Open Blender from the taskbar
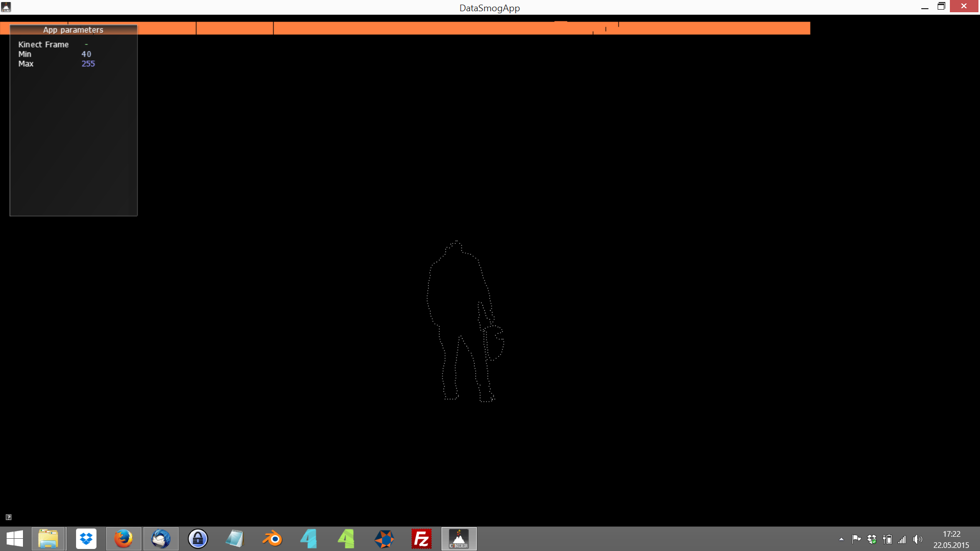 pyautogui.click(x=272, y=539)
